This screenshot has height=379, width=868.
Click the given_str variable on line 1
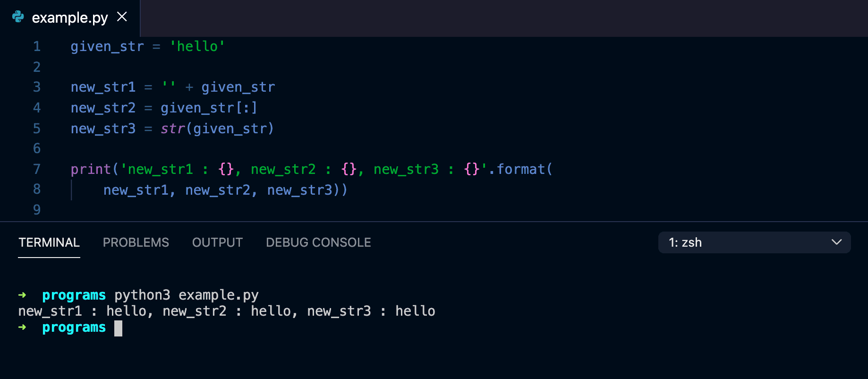[x=107, y=46]
